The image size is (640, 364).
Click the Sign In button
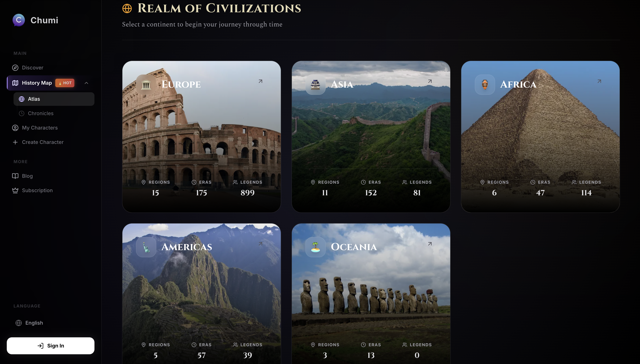(x=51, y=346)
